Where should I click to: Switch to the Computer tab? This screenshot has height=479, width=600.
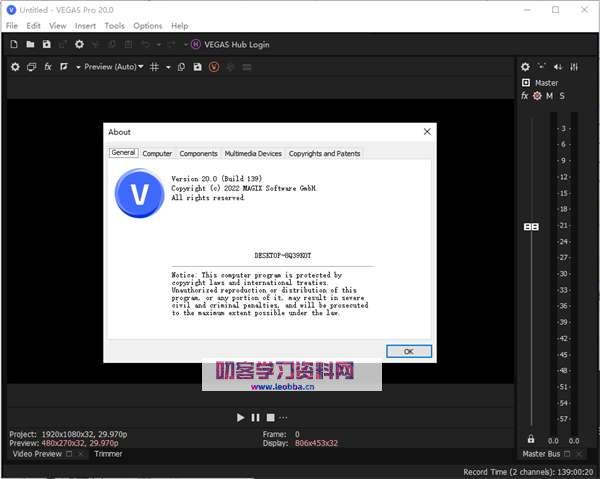point(157,153)
